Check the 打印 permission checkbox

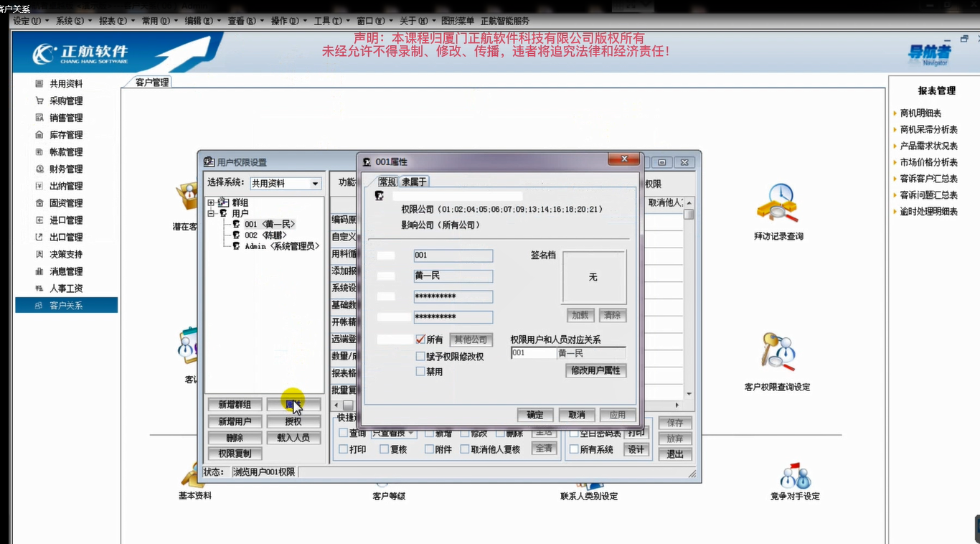(344, 449)
